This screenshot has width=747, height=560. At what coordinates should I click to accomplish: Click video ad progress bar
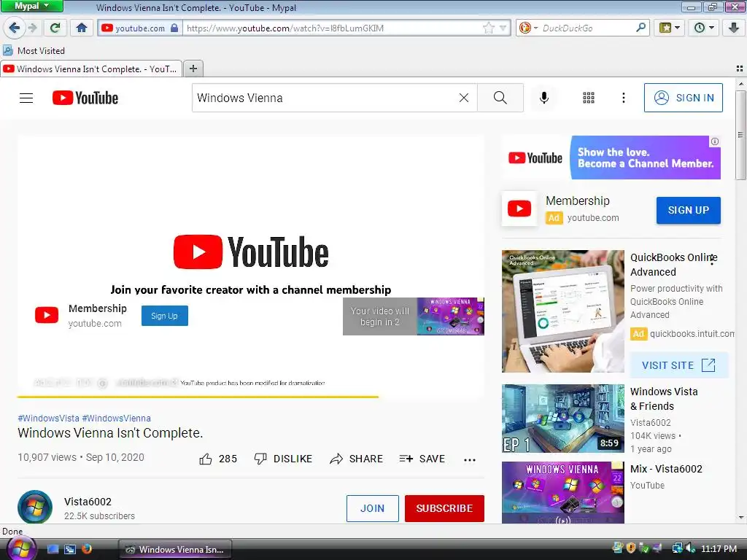[251, 396]
